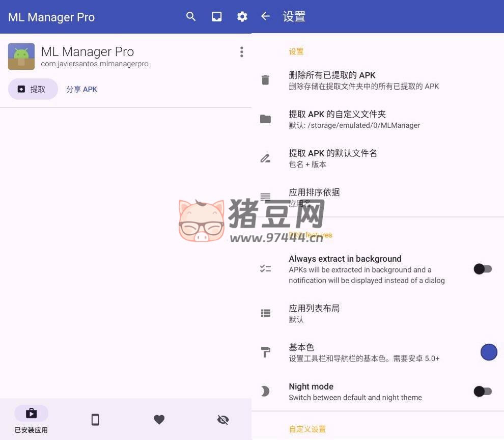This screenshot has width=504, height=440.
Task: Switch to the favorites heart tab
Action: [x=159, y=420]
